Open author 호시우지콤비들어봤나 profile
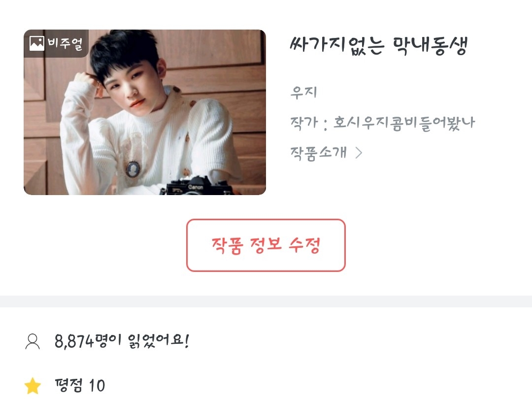Screen dimensions: 532x399 [404, 123]
